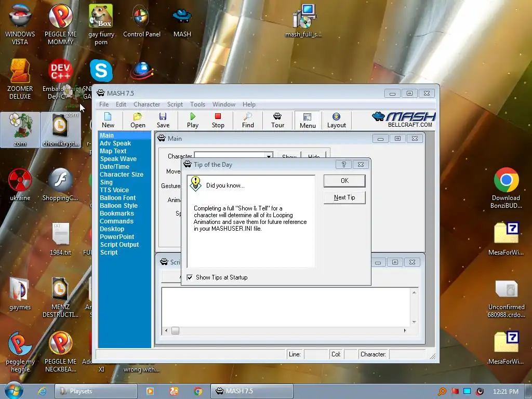This screenshot has width=532, height=399.
Task: Uncheck Show Tips at Startup
Action: 190,277
